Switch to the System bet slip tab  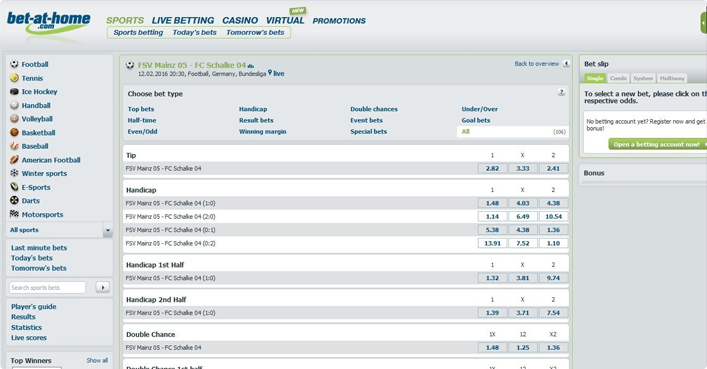[x=643, y=78]
